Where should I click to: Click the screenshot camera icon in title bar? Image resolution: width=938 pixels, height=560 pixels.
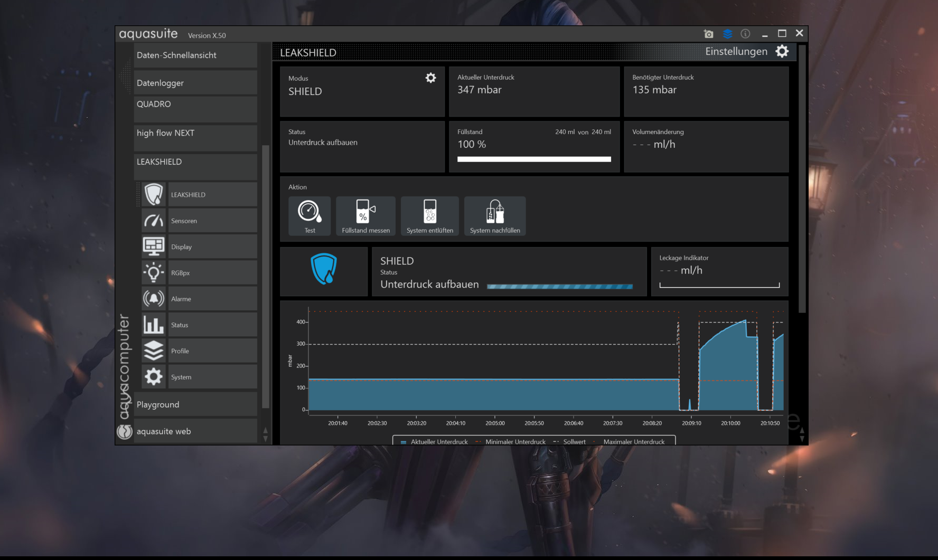point(708,34)
